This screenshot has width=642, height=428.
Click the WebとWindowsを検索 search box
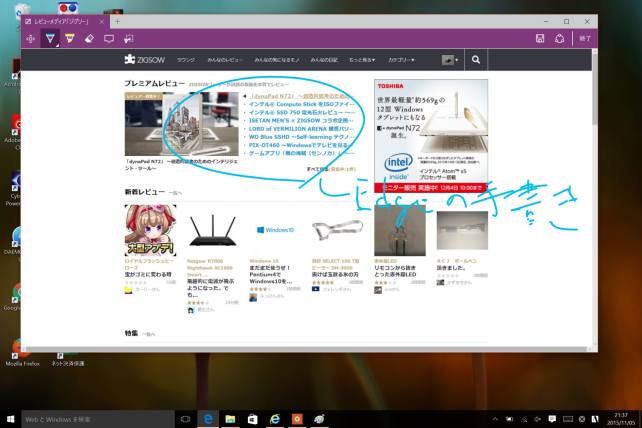point(98,419)
